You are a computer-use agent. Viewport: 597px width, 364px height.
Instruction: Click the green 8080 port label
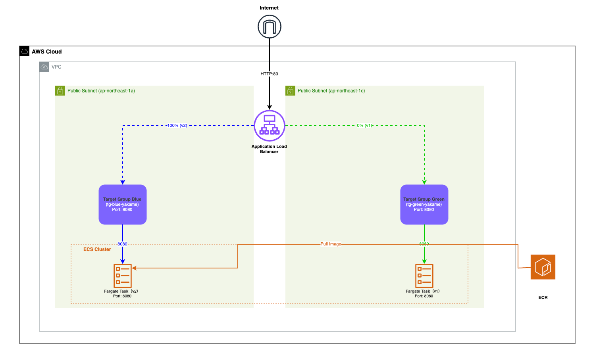tap(424, 244)
